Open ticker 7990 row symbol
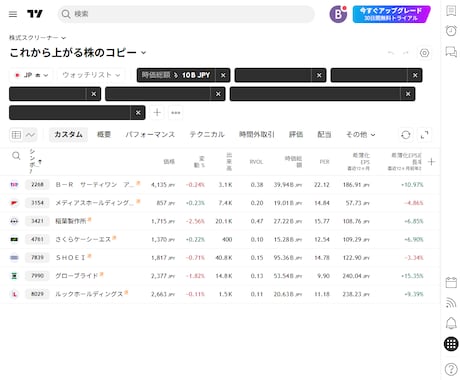 click(x=37, y=276)
